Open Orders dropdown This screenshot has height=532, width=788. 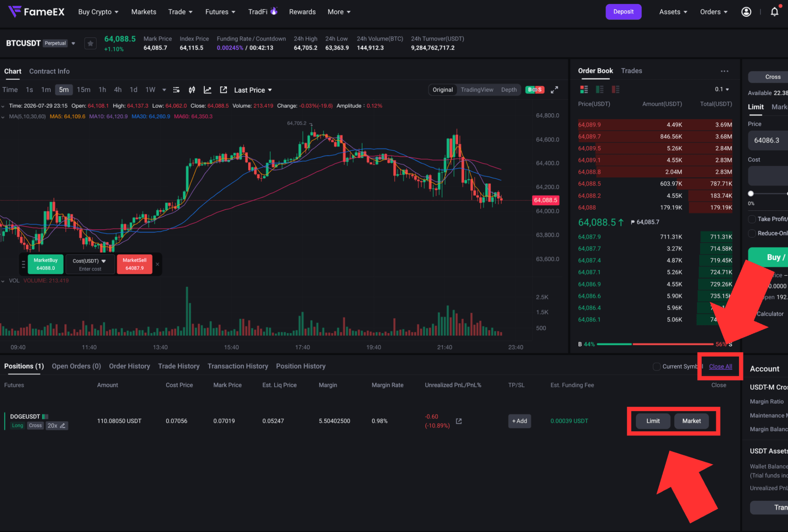pos(714,12)
